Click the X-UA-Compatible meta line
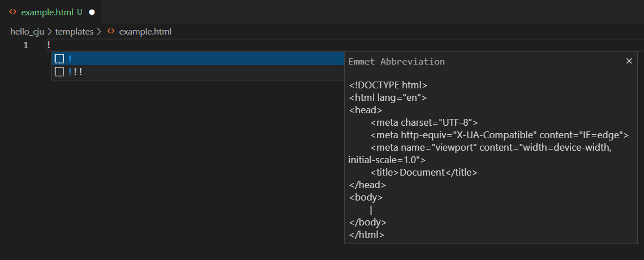The width and height of the screenshot is (644, 260). 500,135
